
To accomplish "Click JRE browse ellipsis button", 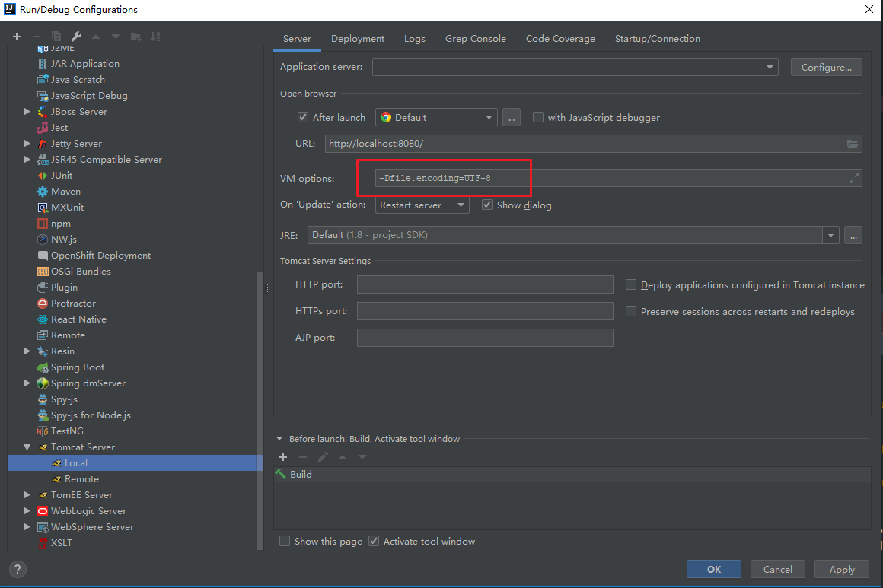I will click(853, 235).
